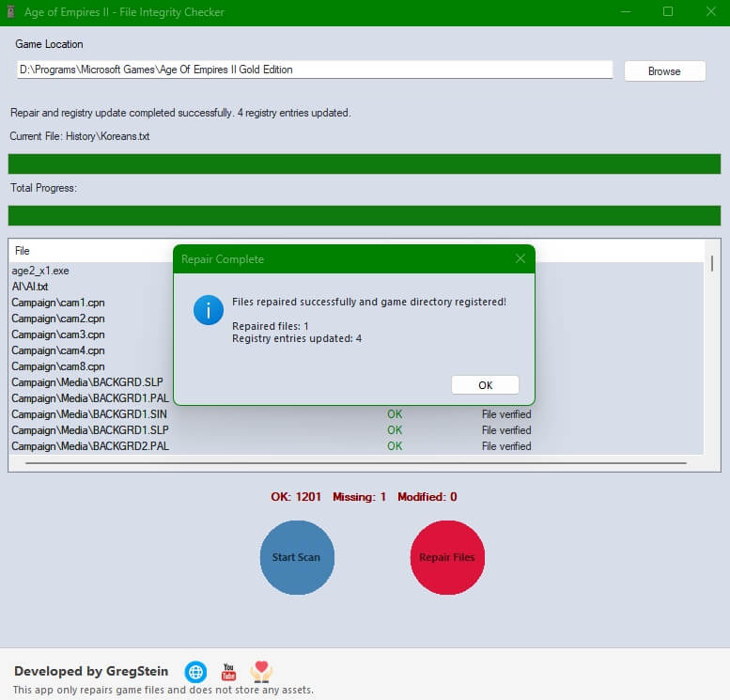Click Registry entries updated: 4 line
The image size is (730, 700).
[297, 338]
